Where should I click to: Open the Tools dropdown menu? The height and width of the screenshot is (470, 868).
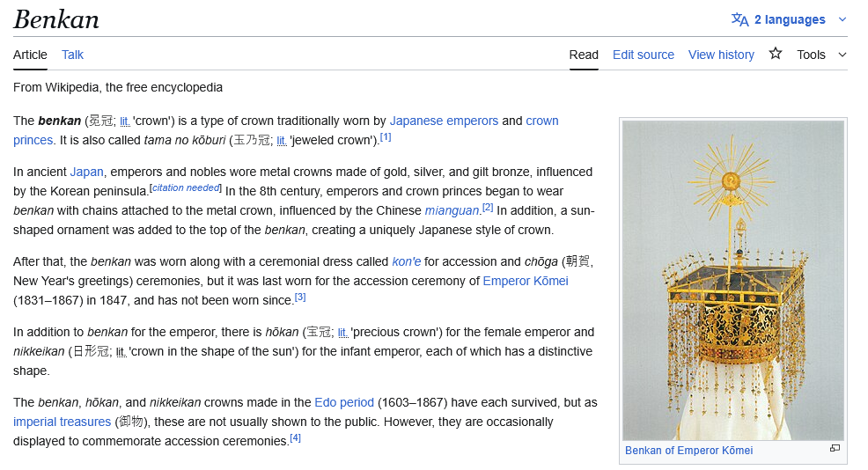tap(821, 55)
